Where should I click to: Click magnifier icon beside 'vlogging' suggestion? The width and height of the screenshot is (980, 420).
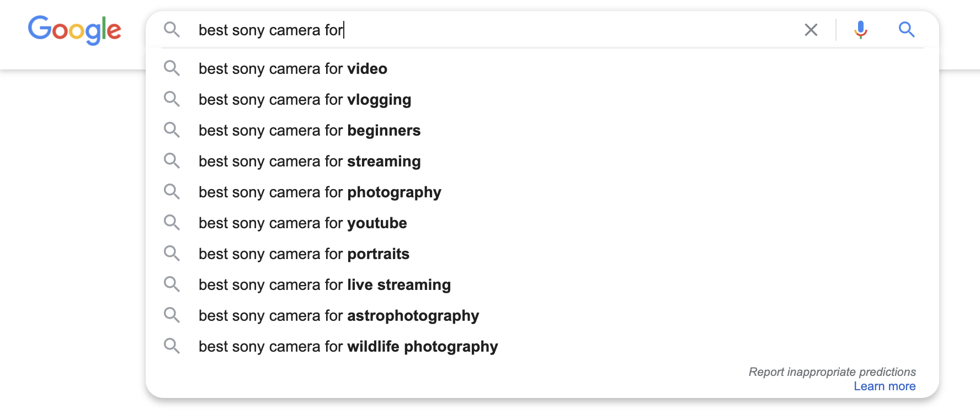pos(172,99)
